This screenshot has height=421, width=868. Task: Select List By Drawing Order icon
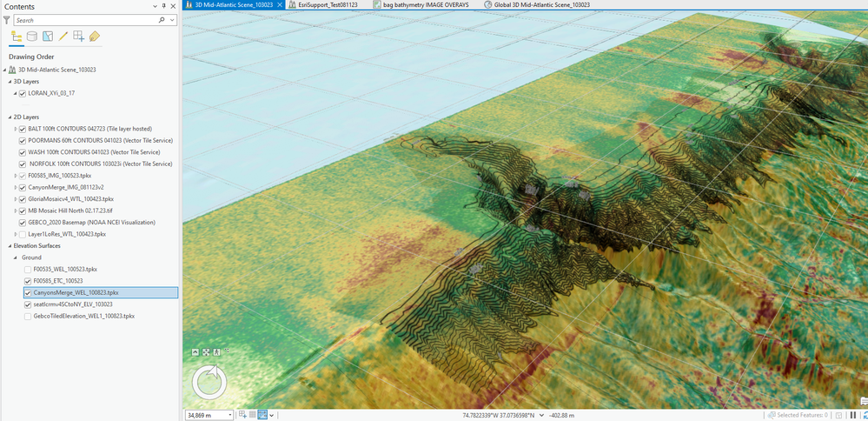pyautogui.click(x=16, y=37)
